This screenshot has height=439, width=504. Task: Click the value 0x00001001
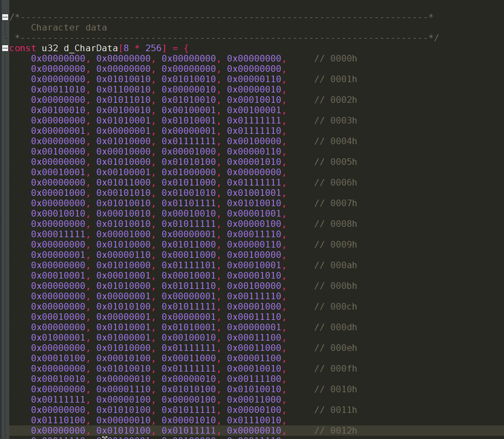tap(254, 213)
